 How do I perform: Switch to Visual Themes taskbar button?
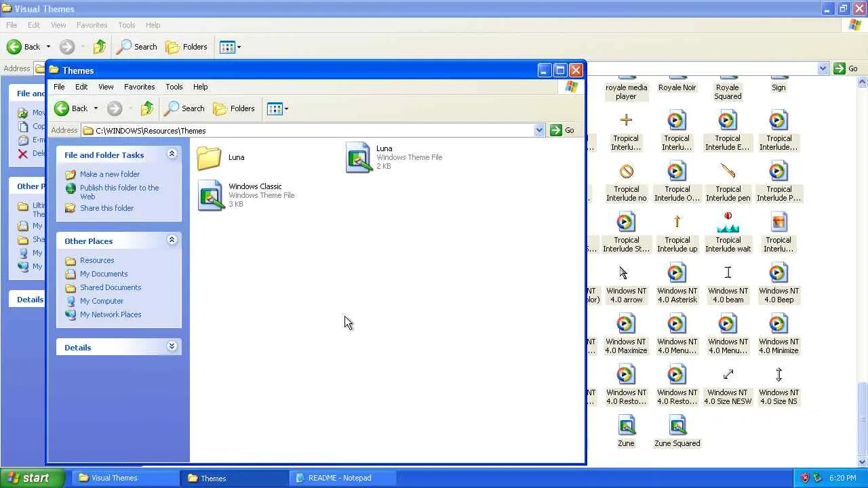pyautogui.click(x=125, y=478)
